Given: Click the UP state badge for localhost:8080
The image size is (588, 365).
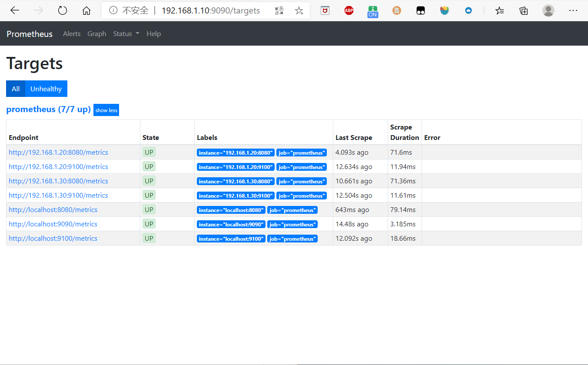Looking at the screenshot, I should click(x=149, y=209).
